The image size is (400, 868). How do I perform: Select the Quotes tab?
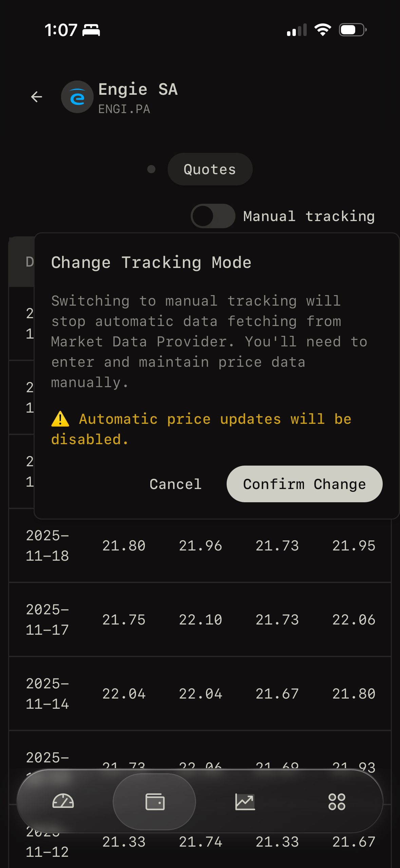tap(210, 169)
